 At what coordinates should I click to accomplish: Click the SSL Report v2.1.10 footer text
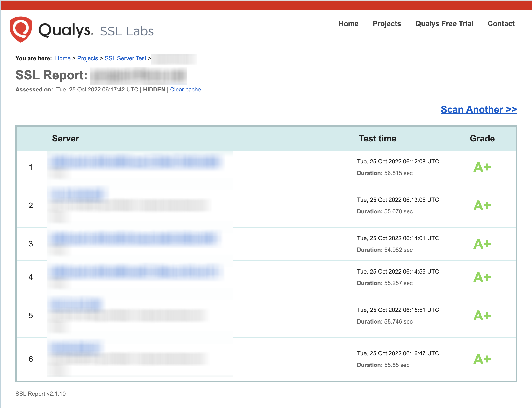pyautogui.click(x=41, y=394)
